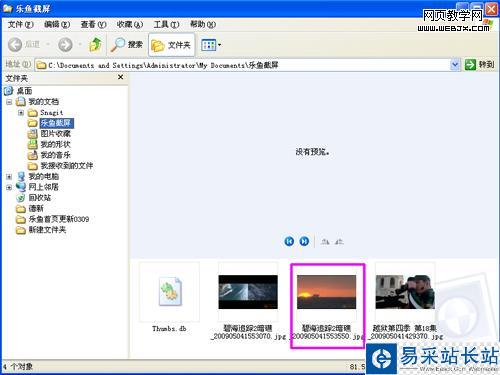Image resolution: width=500 pixels, height=375 pixels.
Task: Open the 帮助 menu
Action: click(203, 24)
